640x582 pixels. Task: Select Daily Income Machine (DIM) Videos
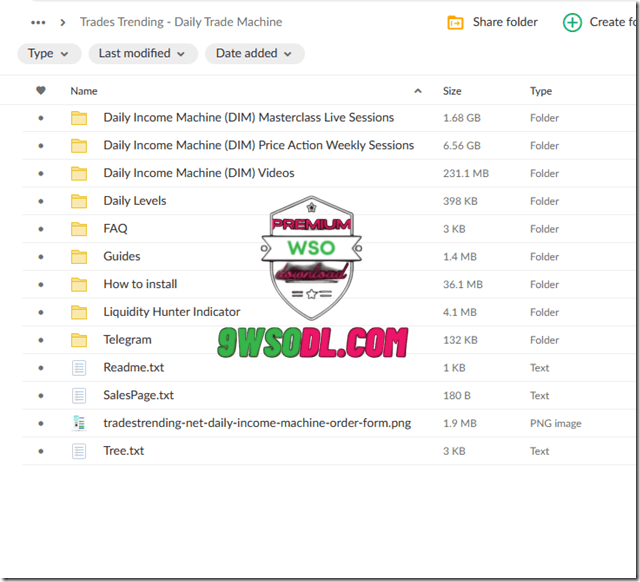pyautogui.click(x=199, y=173)
